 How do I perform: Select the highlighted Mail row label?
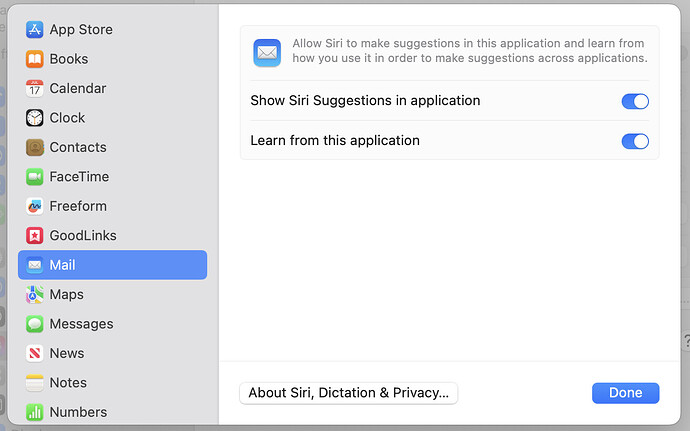(x=62, y=265)
